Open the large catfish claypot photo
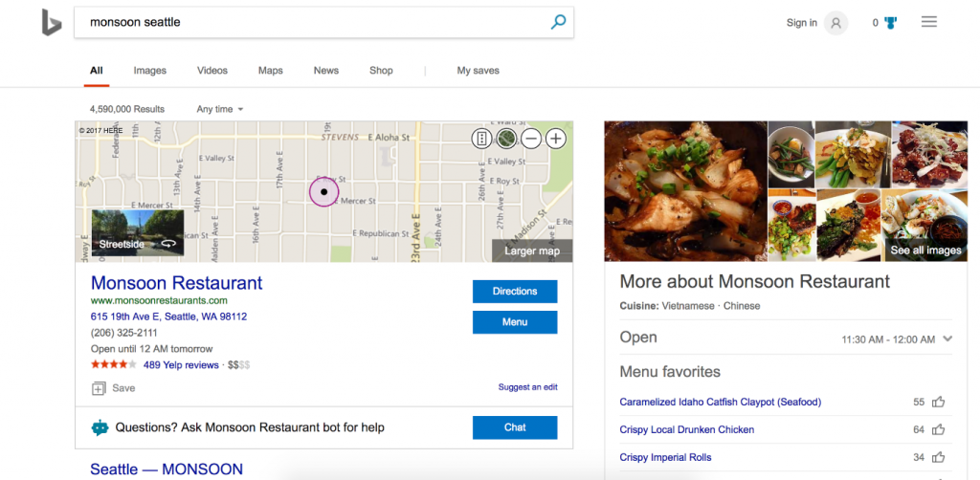The height and width of the screenshot is (480, 980). [x=685, y=191]
